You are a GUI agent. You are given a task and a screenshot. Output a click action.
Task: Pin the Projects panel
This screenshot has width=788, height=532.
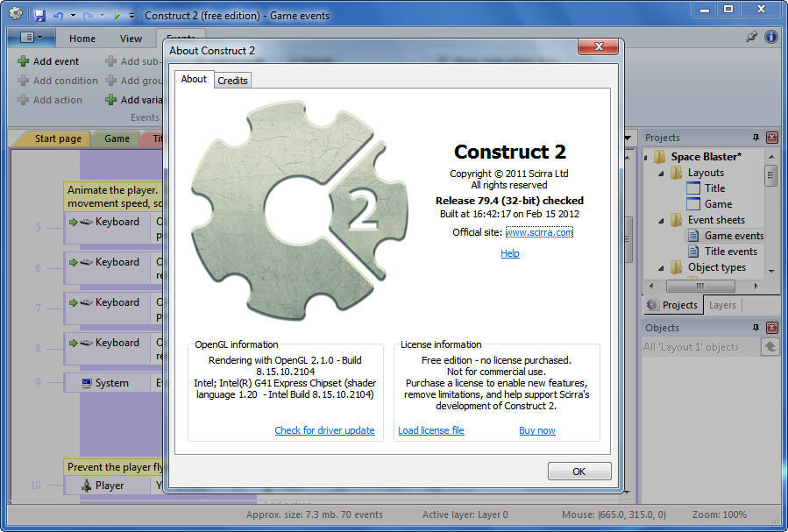click(x=756, y=137)
